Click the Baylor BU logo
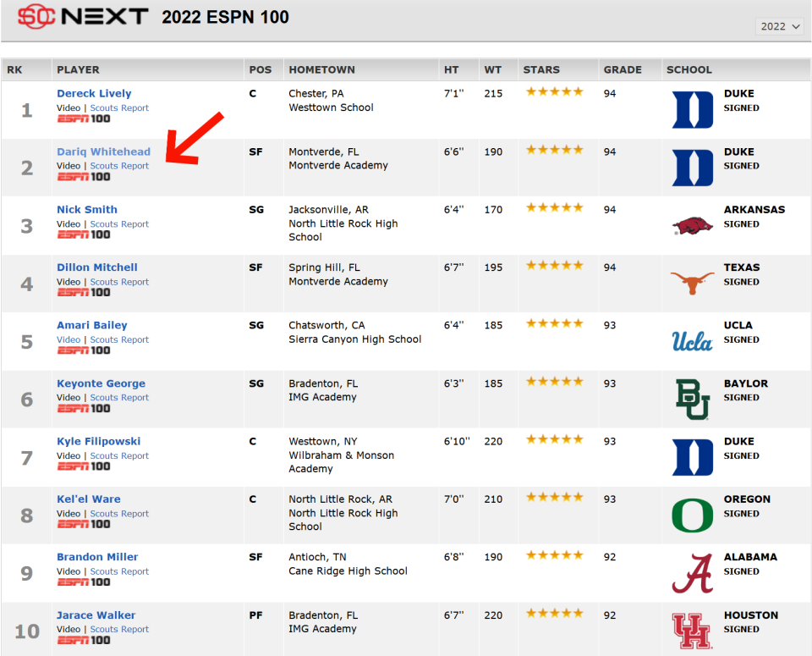812x656 pixels. pos(692,400)
